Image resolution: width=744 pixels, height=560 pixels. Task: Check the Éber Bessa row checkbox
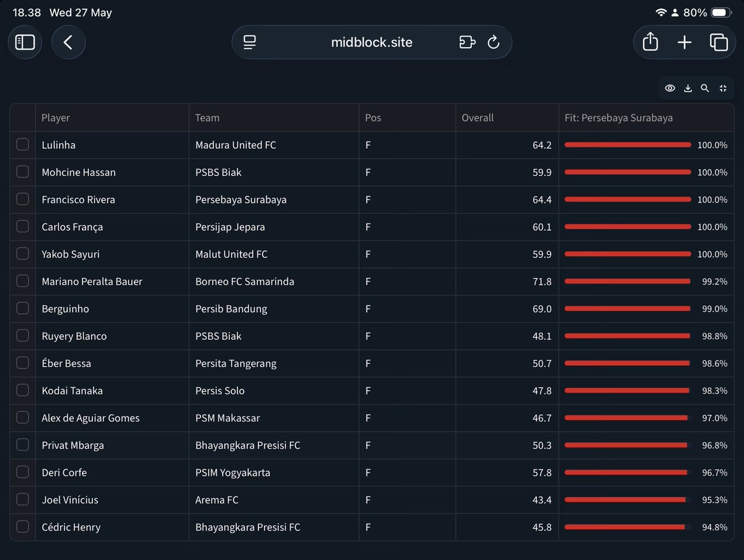tap(22, 363)
